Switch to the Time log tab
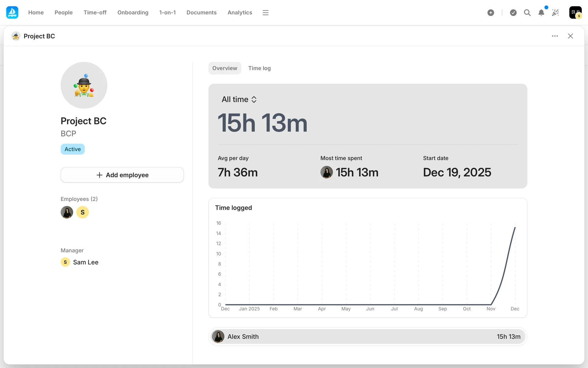 point(259,68)
